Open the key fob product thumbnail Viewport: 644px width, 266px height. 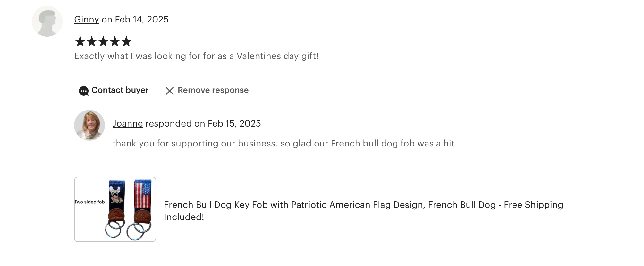[x=115, y=209]
